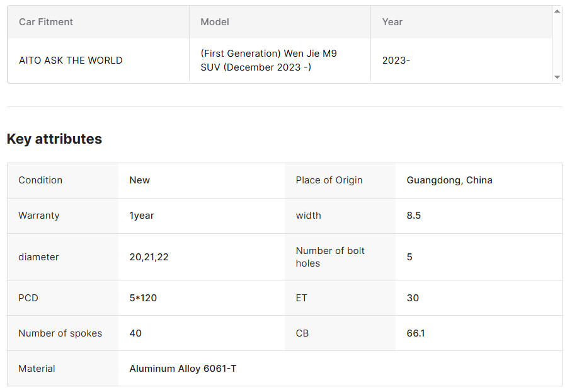
Task: Click the Year column header
Action: point(392,22)
